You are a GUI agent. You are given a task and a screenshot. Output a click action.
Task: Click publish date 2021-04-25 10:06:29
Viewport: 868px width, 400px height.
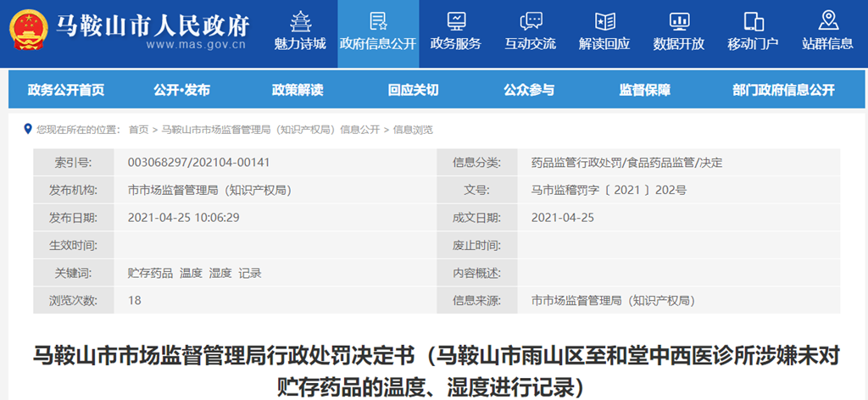(183, 218)
